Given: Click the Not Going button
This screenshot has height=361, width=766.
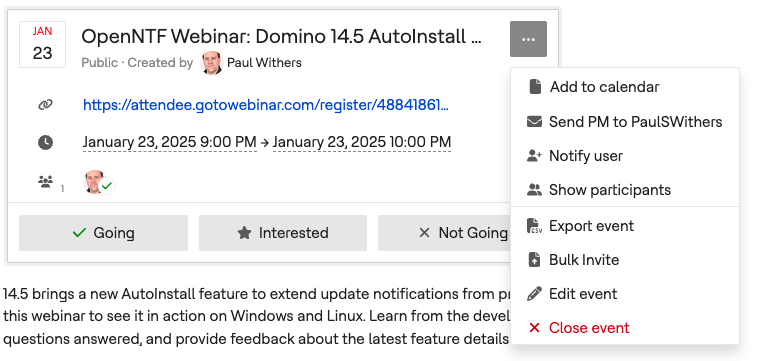Looking at the screenshot, I should click(x=444, y=233).
